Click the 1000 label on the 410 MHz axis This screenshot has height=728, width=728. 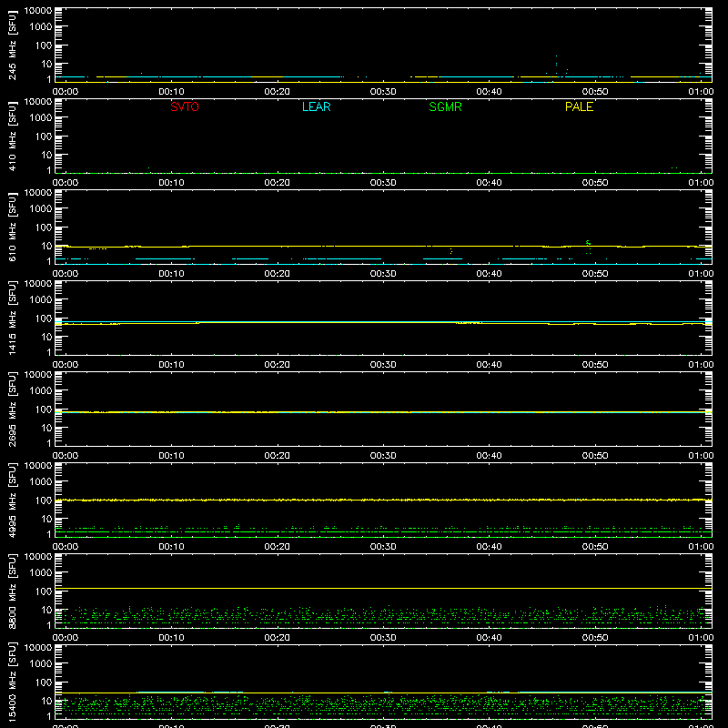[x=41, y=118]
